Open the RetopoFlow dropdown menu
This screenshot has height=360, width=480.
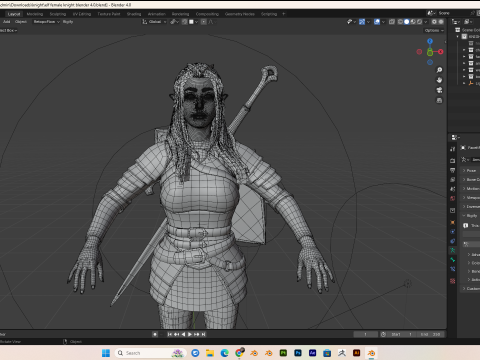[x=46, y=22]
